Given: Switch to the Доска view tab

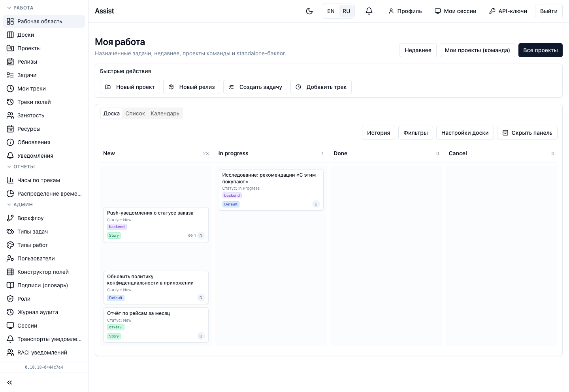Looking at the screenshot, I should pyautogui.click(x=111, y=113).
